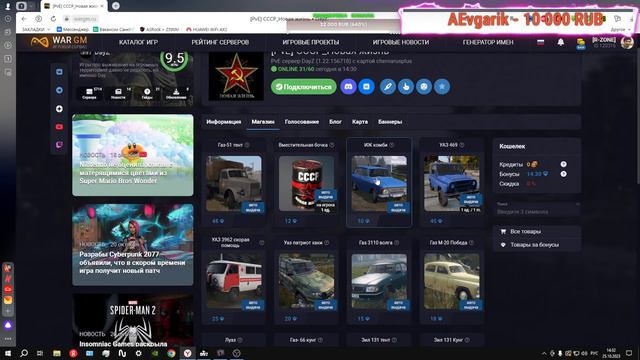Select Russian flag language icon
Screen dimensions: 640x360
541,42
